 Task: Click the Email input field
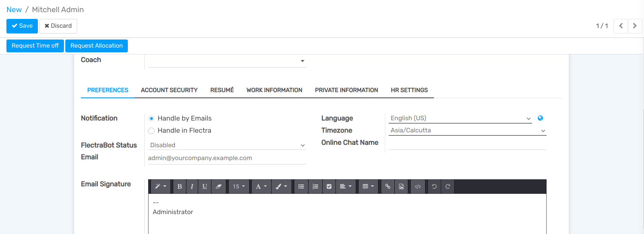click(227, 158)
